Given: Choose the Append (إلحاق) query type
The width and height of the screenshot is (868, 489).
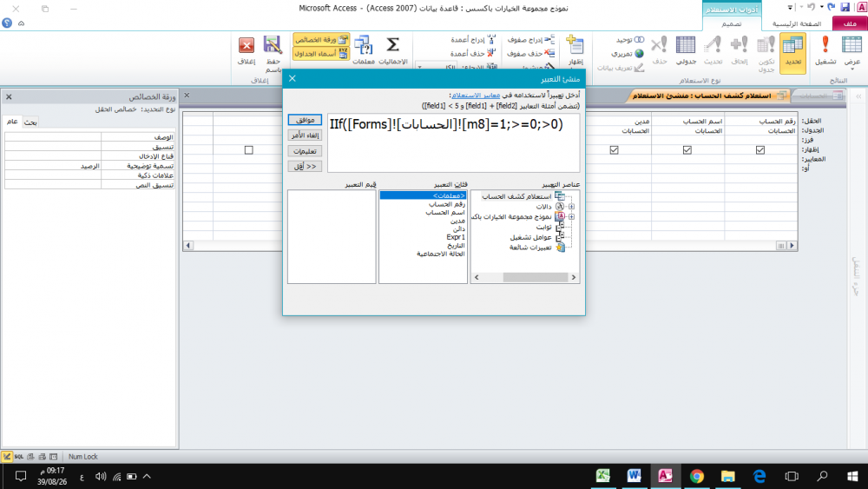Looking at the screenshot, I should click(740, 51).
